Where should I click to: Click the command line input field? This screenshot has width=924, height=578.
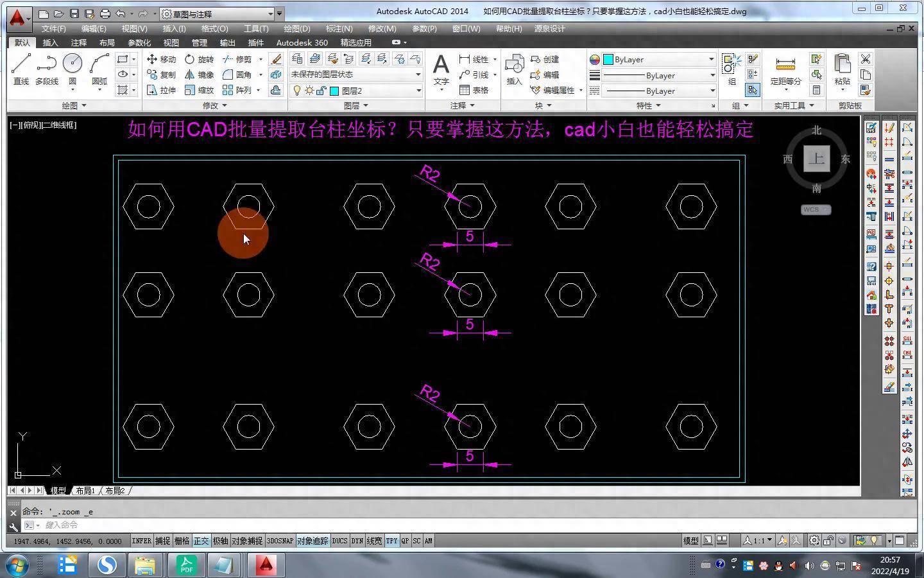click(x=257, y=525)
